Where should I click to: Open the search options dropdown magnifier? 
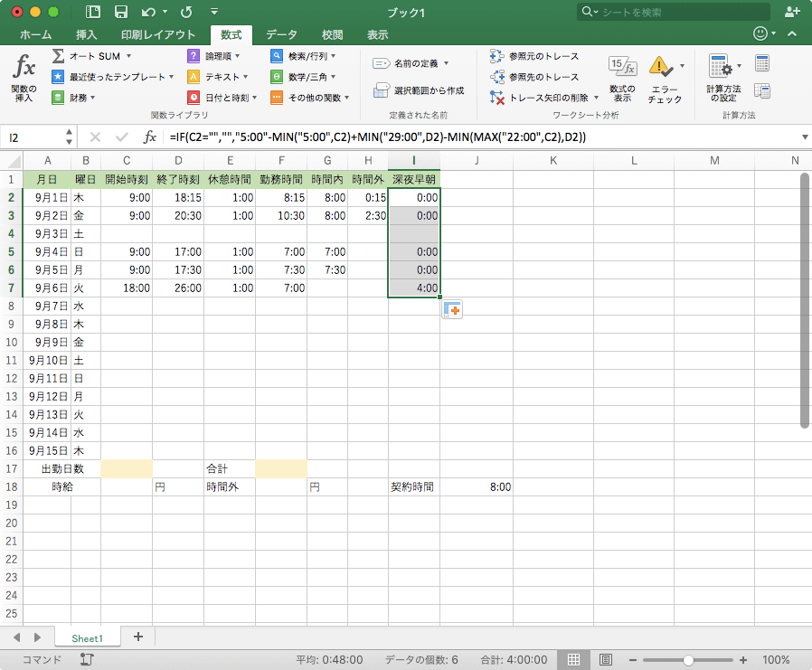point(590,12)
